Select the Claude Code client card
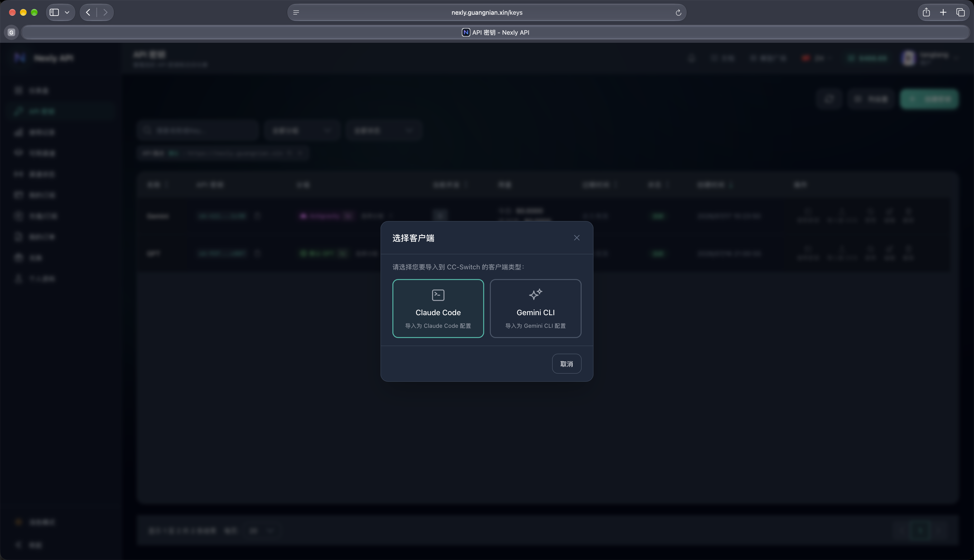The width and height of the screenshot is (974, 560). click(x=438, y=309)
